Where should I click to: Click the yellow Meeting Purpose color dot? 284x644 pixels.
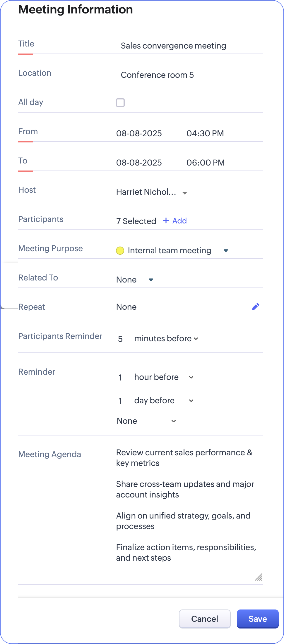120,251
